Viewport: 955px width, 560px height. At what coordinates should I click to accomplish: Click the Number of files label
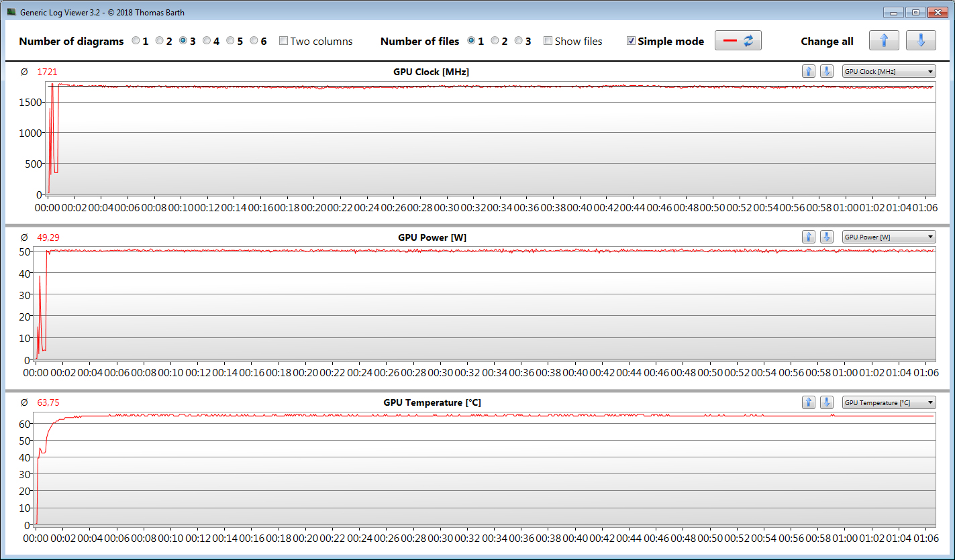419,42
